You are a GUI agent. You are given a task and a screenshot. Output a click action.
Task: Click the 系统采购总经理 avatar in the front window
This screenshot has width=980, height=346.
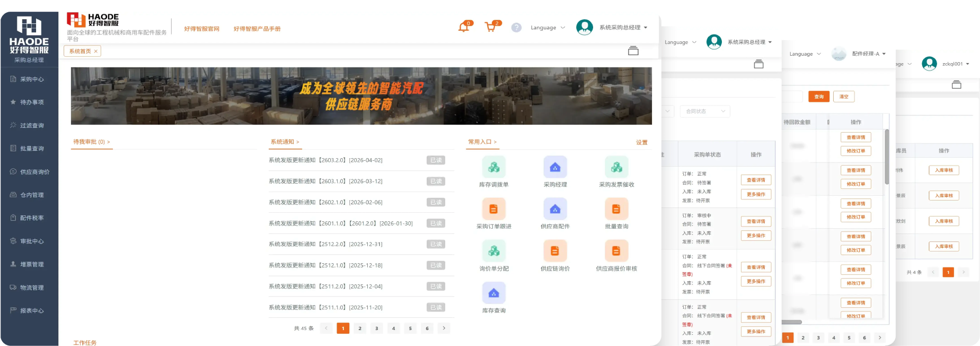[x=585, y=27]
